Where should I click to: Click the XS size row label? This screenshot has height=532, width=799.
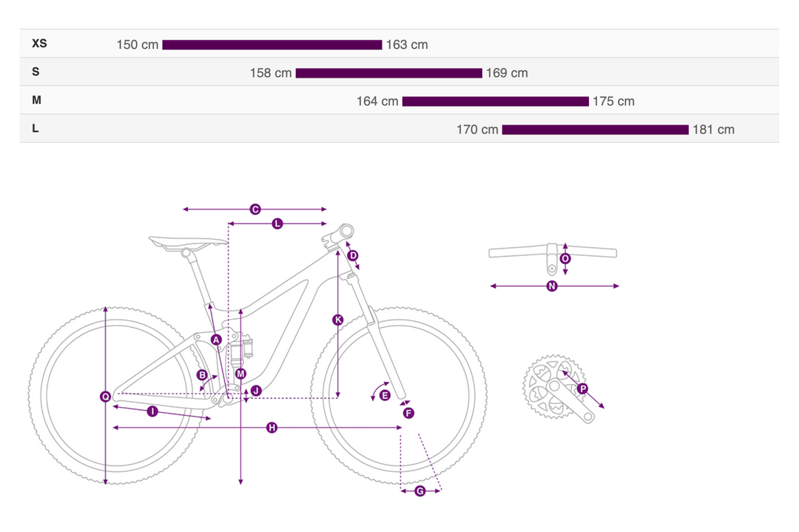click(x=39, y=44)
